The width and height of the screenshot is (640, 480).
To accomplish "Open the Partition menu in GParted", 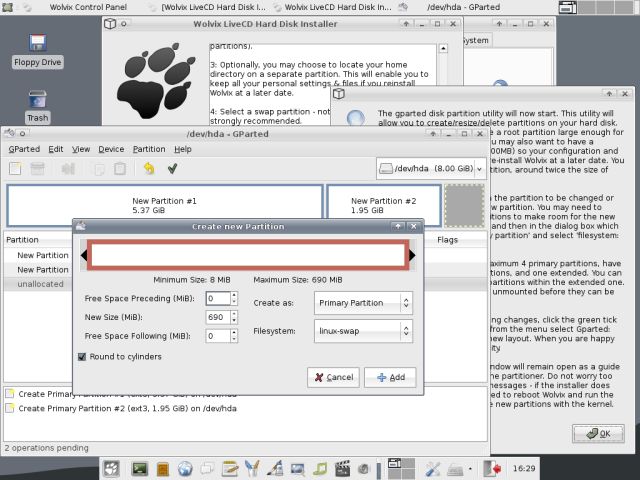I will pos(149,149).
